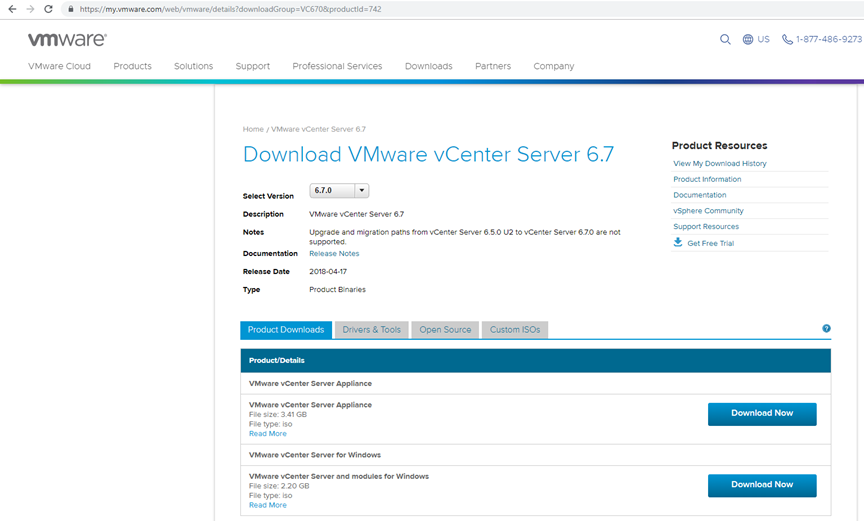Click the VMware logo

(67, 39)
